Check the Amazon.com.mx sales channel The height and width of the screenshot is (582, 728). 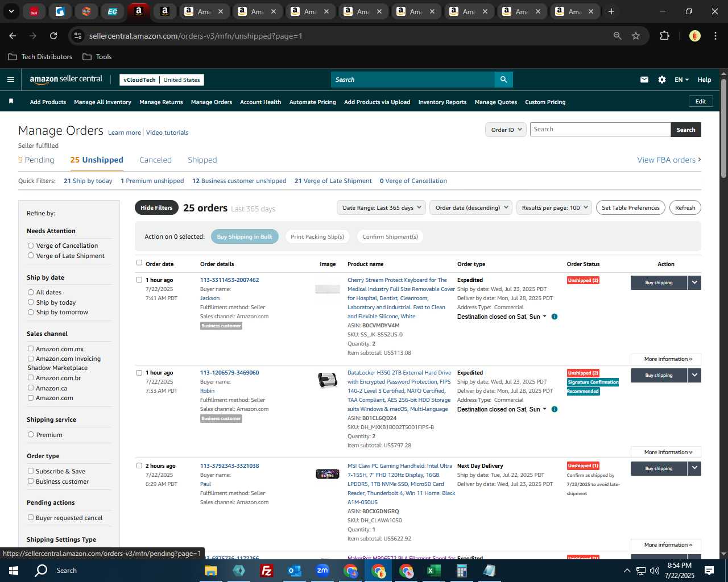point(31,349)
